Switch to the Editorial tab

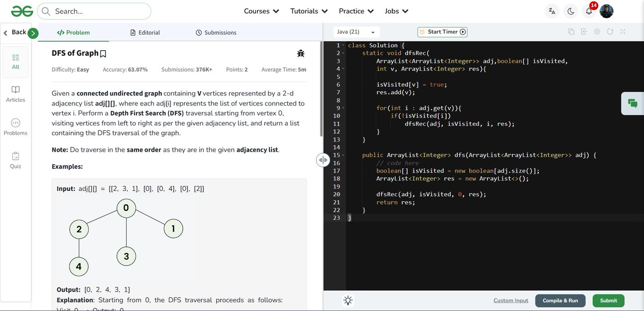[x=145, y=32]
